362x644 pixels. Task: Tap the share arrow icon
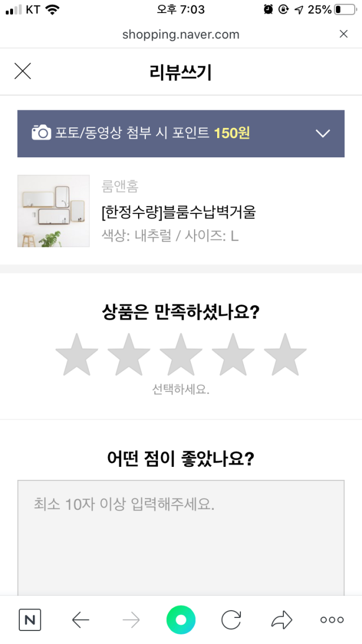[282, 620]
